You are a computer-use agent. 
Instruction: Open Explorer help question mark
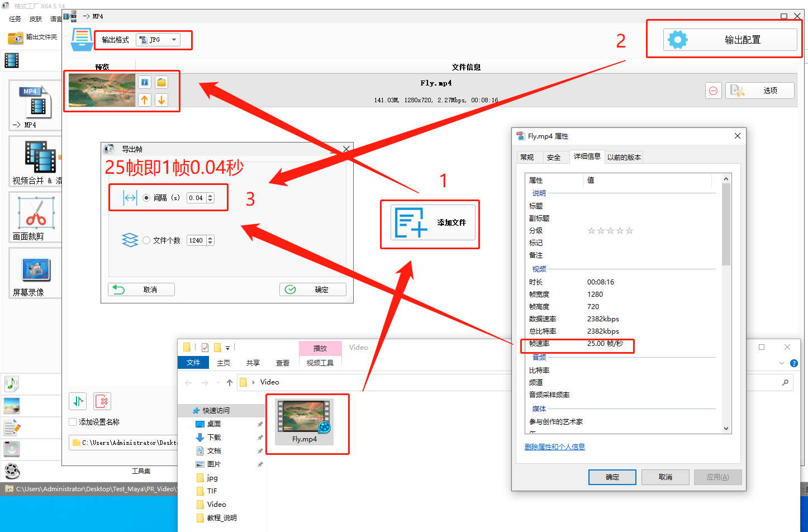click(x=794, y=363)
